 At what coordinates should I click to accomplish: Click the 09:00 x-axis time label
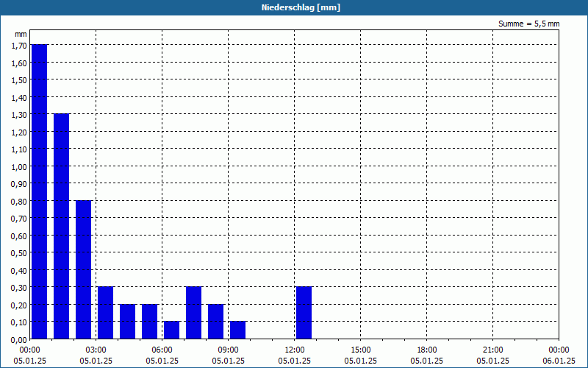point(229,350)
